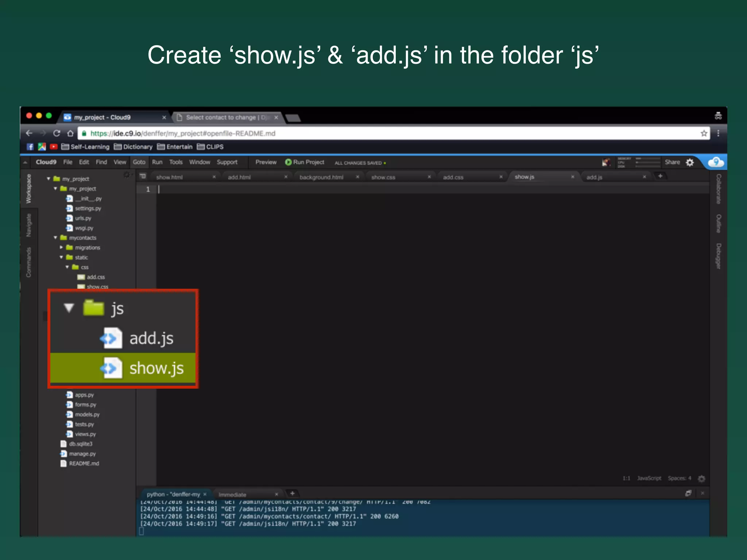Image resolution: width=747 pixels, height=560 pixels.
Task: Reload the browser page
Action: coord(57,133)
